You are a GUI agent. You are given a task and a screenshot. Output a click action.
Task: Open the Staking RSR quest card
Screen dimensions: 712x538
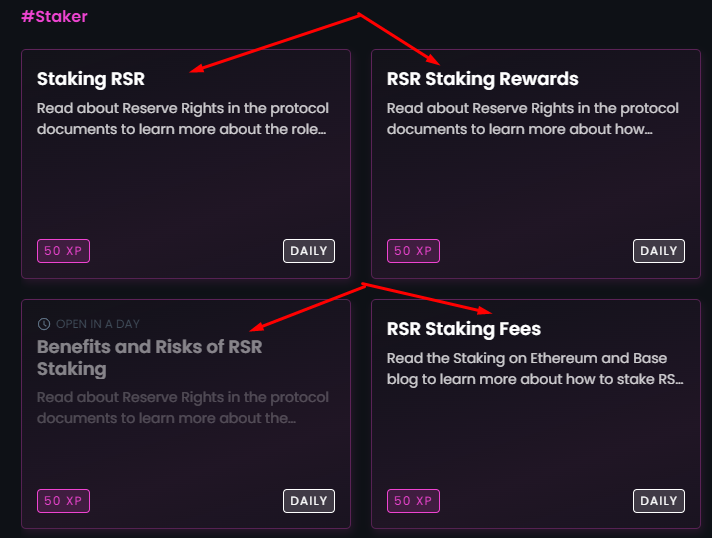coord(186,163)
